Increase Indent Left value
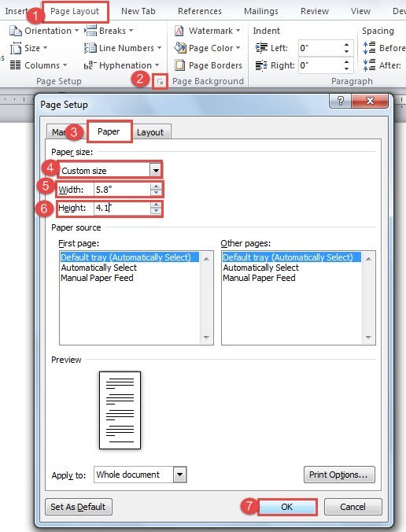Image resolution: width=406 pixels, height=532 pixels. pos(346,45)
